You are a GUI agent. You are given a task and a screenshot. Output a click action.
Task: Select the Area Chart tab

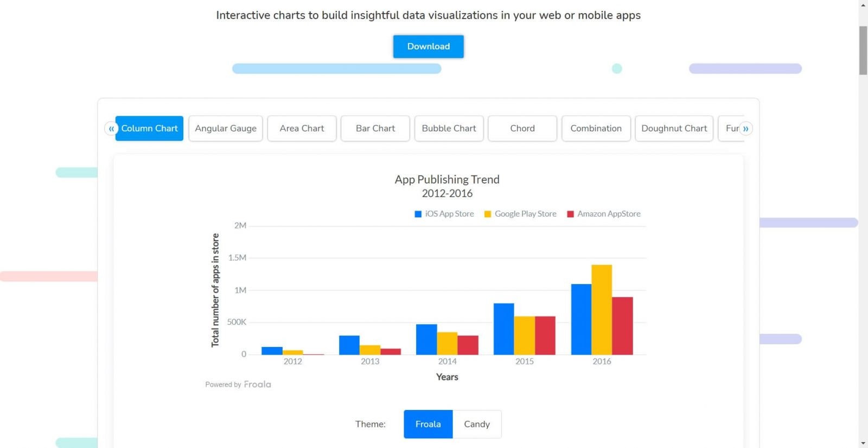[302, 129]
